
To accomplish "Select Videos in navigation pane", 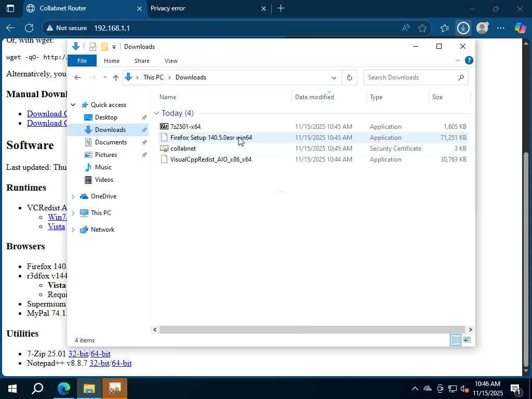I will [x=104, y=180].
